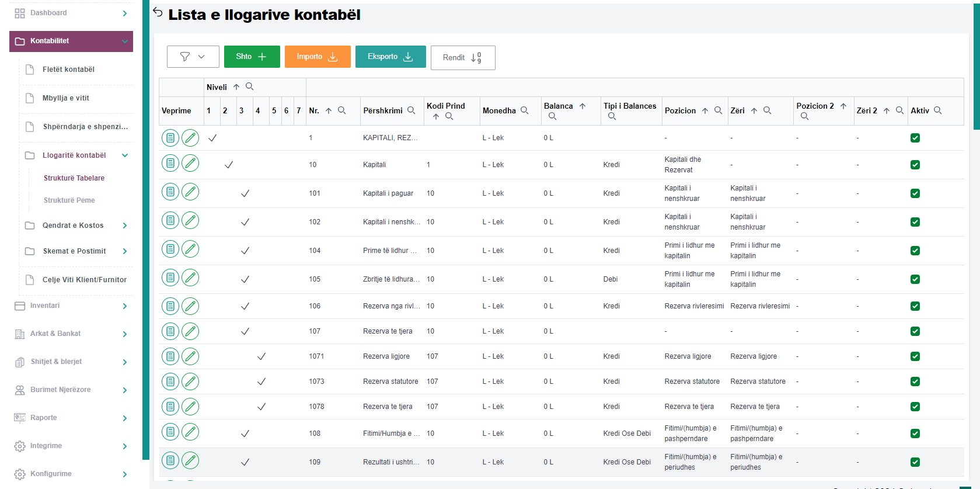Sort by Nr. column ascending arrow
Image resolution: width=980 pixels, height=489 pixels.
coord(329,110)
